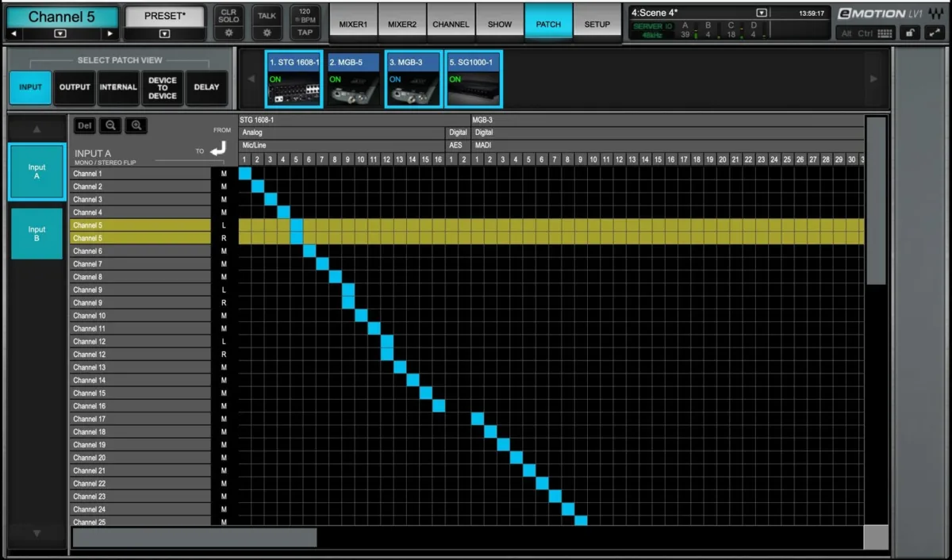Flip mono/stereo M for Channel 1
This screenshot has height=560, width=952.
click(x=224, y=174)
